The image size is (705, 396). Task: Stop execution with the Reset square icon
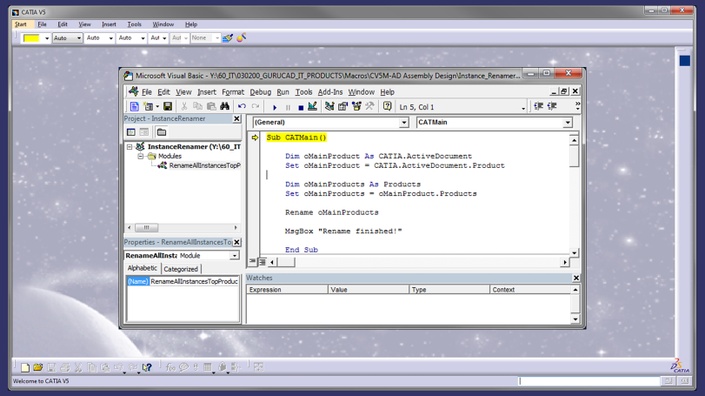point(300,107)
